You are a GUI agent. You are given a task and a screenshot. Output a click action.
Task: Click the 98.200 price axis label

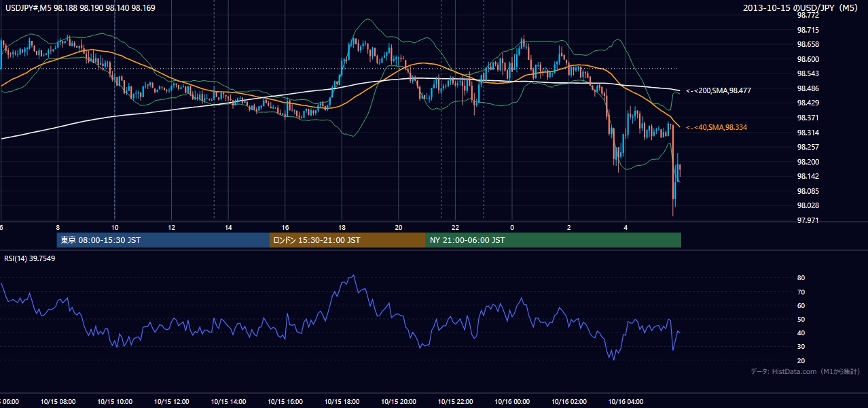tap(807, 162)
